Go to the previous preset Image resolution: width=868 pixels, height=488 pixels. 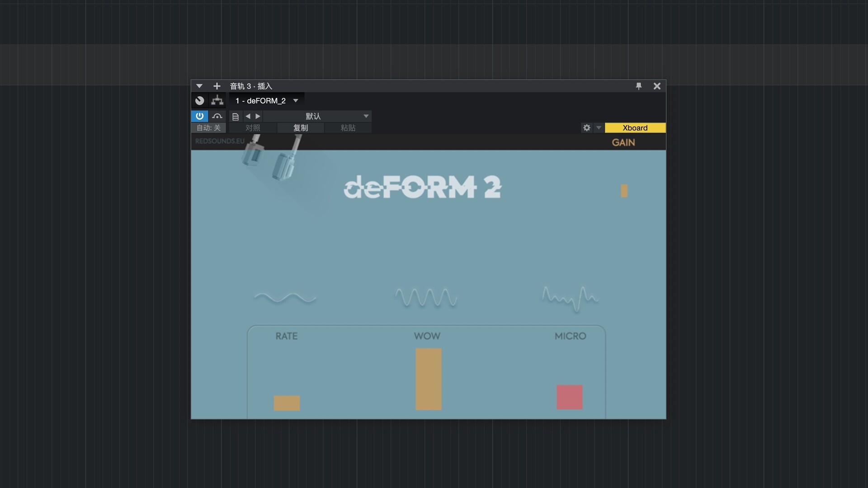pyautogui.click(x=248, y=116)
